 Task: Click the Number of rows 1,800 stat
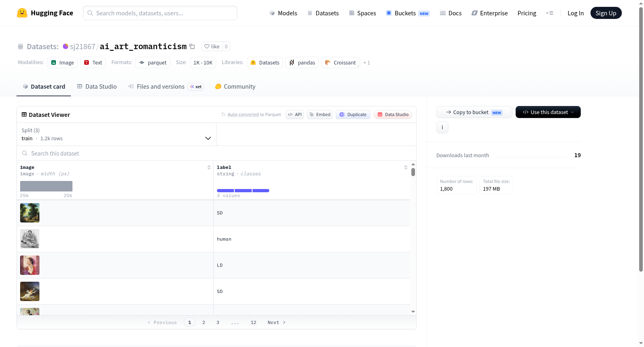(456, 185)
